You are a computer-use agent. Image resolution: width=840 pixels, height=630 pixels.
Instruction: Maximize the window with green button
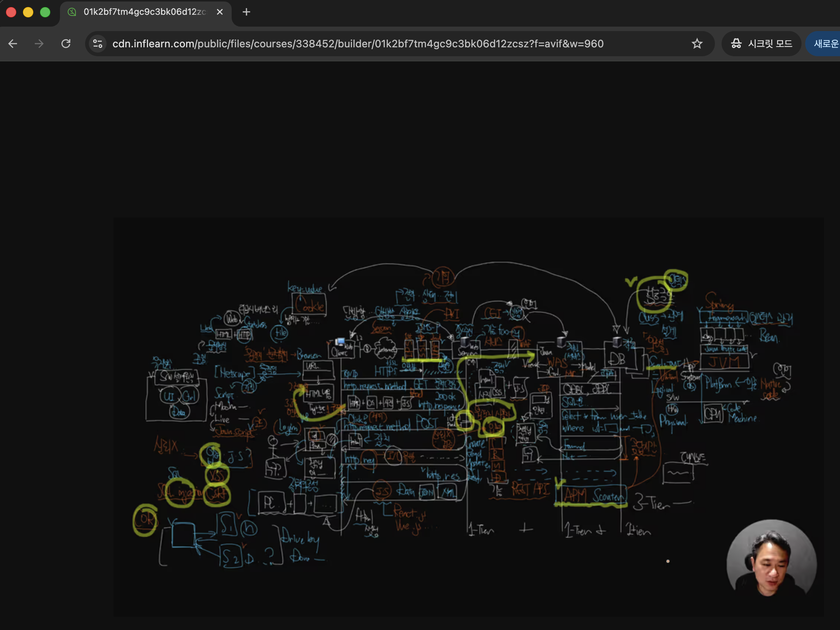45,12
